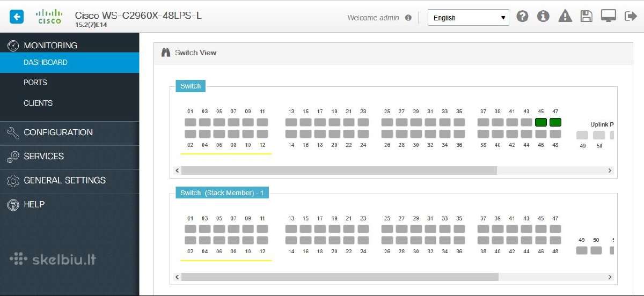Select port 01 on top Switch
The width and height of the screenshot is (644, 296).
pyautogui.click(x=191, y=122)
